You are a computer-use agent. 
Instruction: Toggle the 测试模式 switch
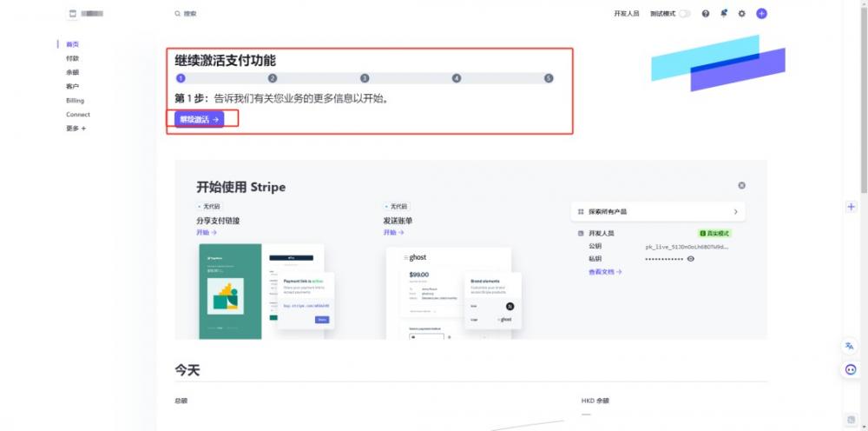[x=685, y=14]
